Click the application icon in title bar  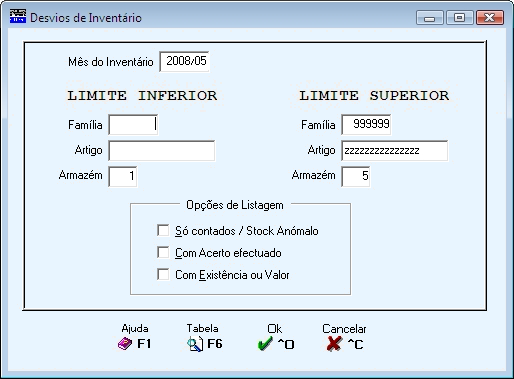click(18, 16)
